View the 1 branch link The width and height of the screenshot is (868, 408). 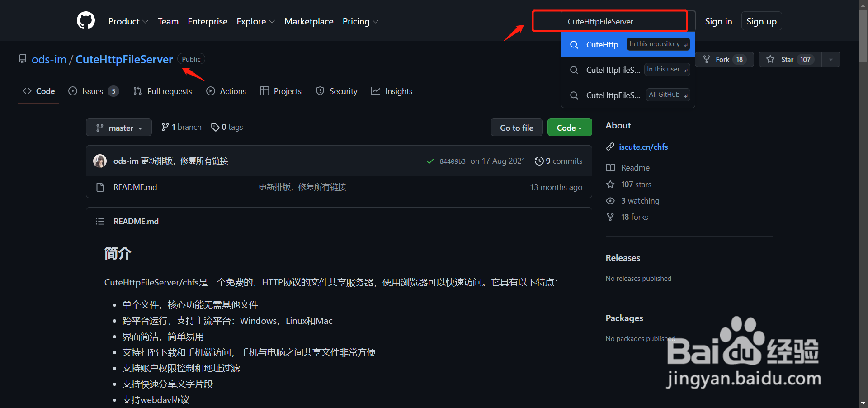[x=182, y=127]
